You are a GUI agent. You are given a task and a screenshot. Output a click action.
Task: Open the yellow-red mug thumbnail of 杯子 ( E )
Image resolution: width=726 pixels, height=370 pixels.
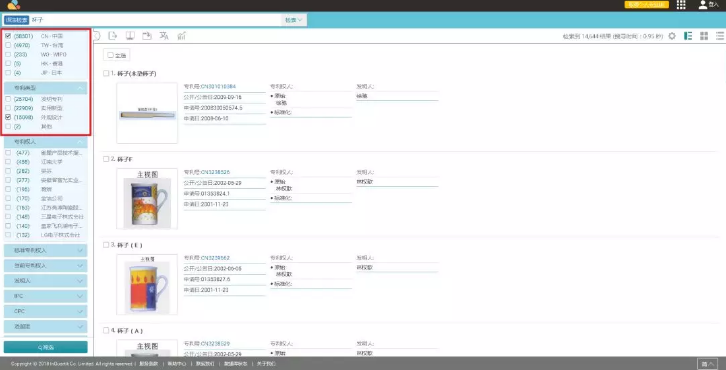pos(147,284)
